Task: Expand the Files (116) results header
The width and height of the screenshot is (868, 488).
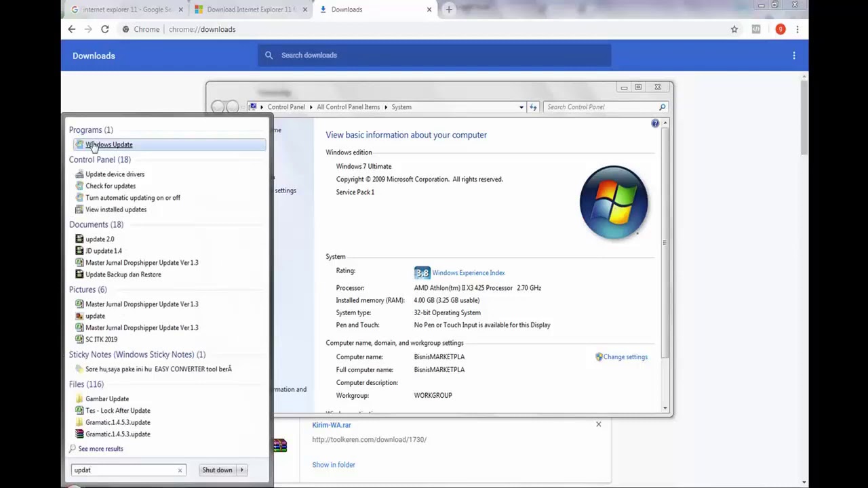Action: coord(86,384)
